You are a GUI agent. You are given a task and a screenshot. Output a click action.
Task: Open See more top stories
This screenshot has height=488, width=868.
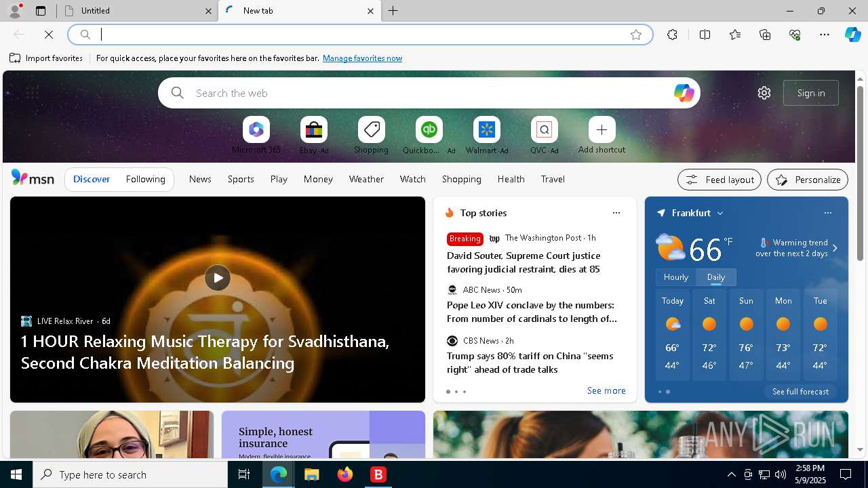click(x=606, y=390)
